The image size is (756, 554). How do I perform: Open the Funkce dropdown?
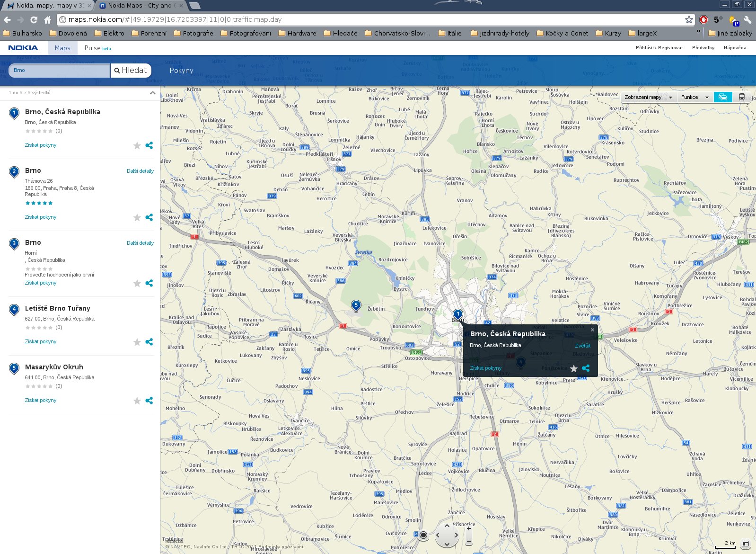click(694, 97)
